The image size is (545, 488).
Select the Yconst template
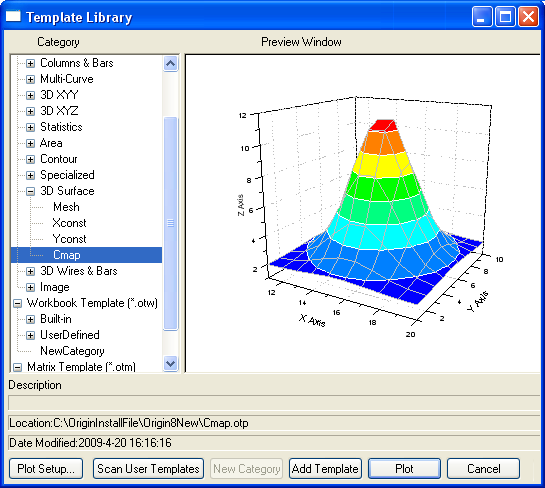coord(69,239)
